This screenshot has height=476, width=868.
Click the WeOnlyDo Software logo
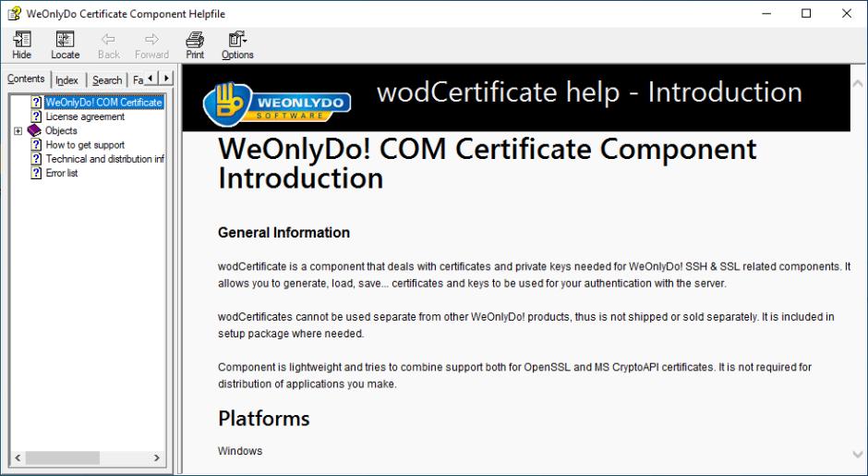[x=277, y=104]
